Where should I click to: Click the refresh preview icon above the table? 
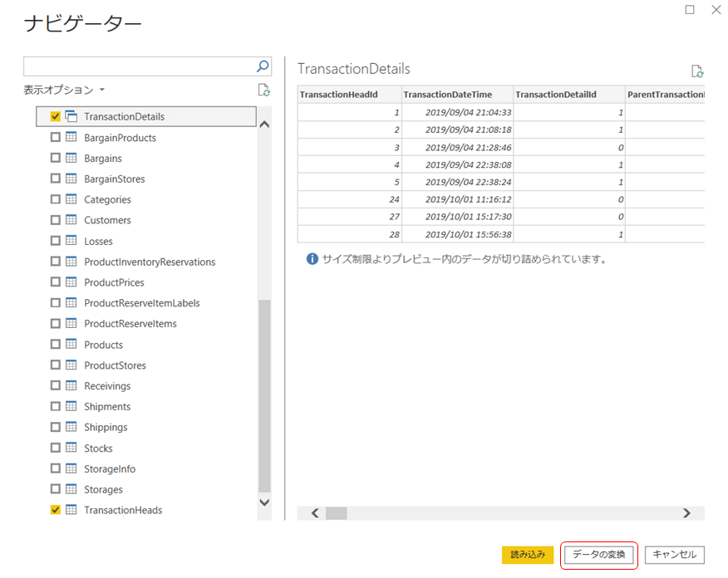click(x=697, y=71)
